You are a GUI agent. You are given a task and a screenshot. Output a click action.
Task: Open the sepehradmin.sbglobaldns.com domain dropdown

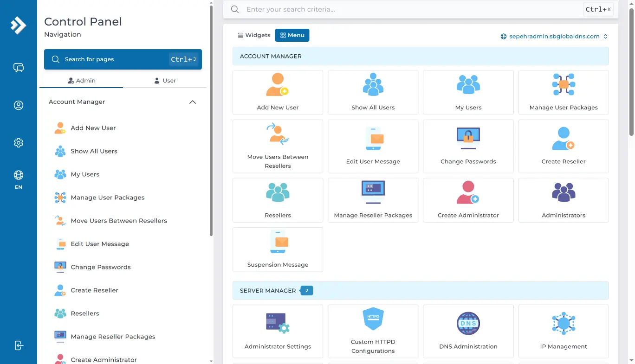tap(554, 36)
